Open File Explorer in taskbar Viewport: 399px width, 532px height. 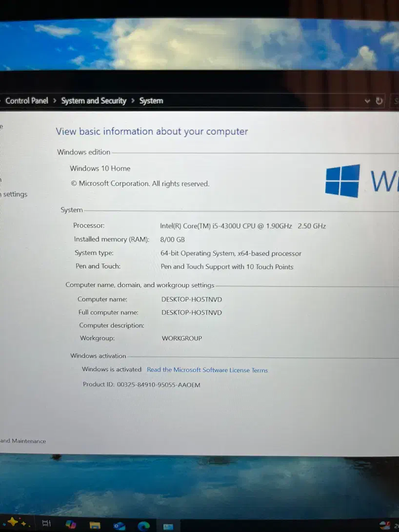[95, 525]
